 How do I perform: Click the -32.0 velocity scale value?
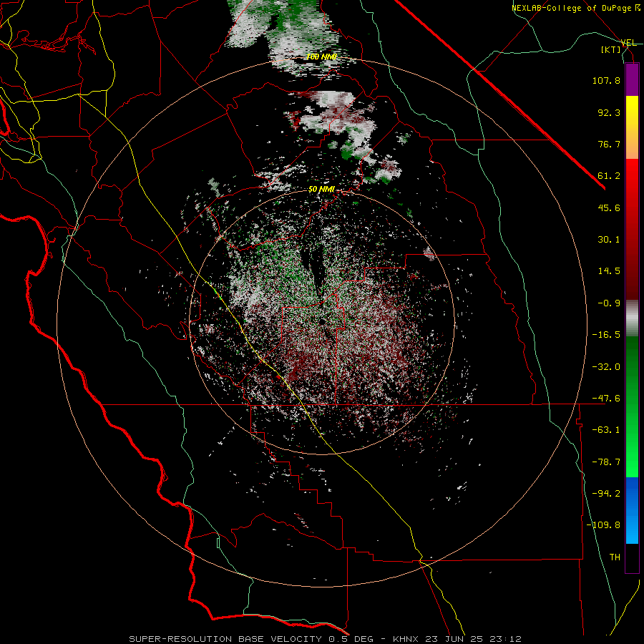pos(606,367)
